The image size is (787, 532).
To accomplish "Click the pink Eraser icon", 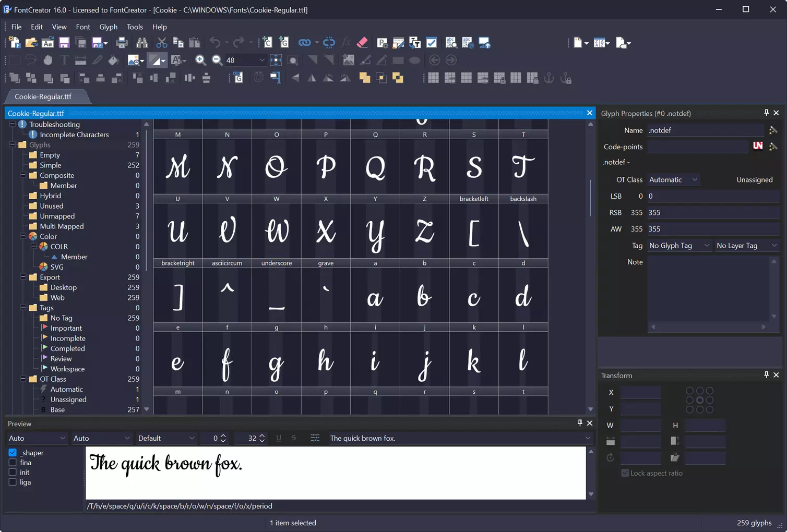I will (362, 43).
